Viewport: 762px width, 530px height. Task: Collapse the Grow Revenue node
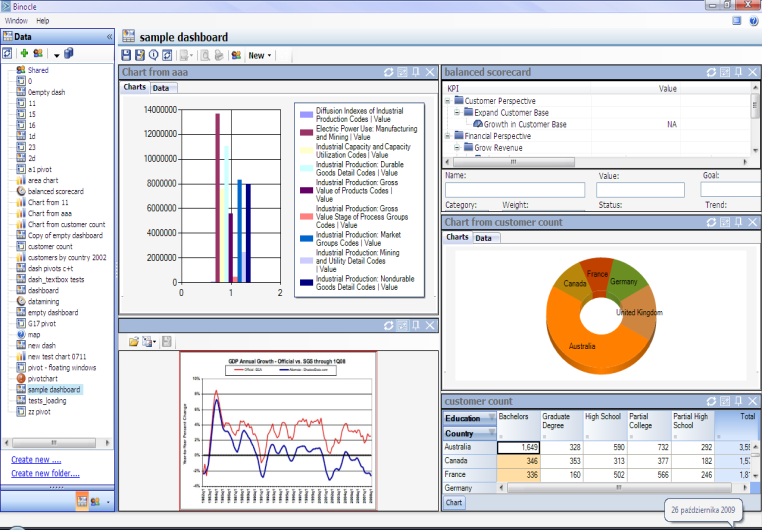point(457,147)
